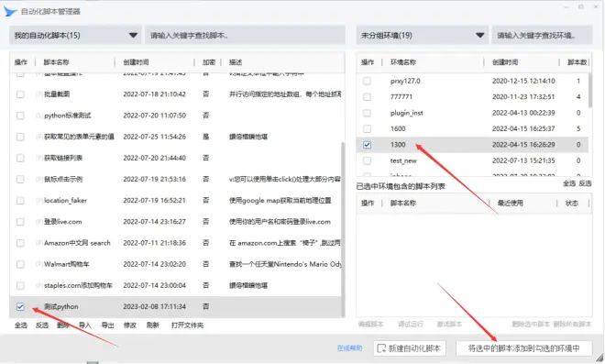Click the 脚本数 column header
This screenshot has width=605, height=364.
pos(577,62)
